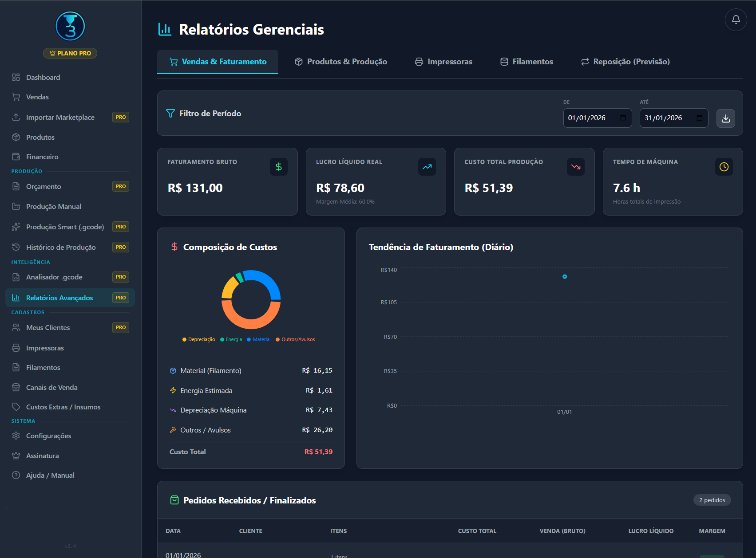Toggle Outros/Avulsos series in chart legend
Viewport: 756px width, 558px height.
[295, 339]
